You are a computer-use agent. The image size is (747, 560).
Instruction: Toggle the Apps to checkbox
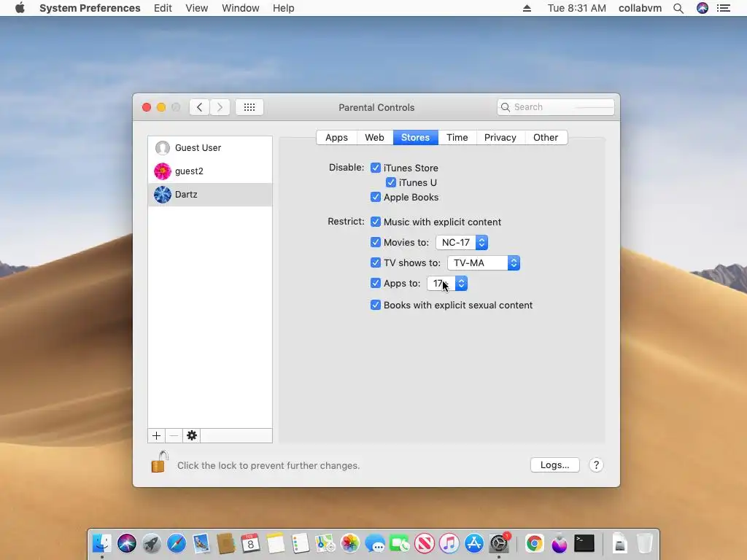[x=376, y=284]
